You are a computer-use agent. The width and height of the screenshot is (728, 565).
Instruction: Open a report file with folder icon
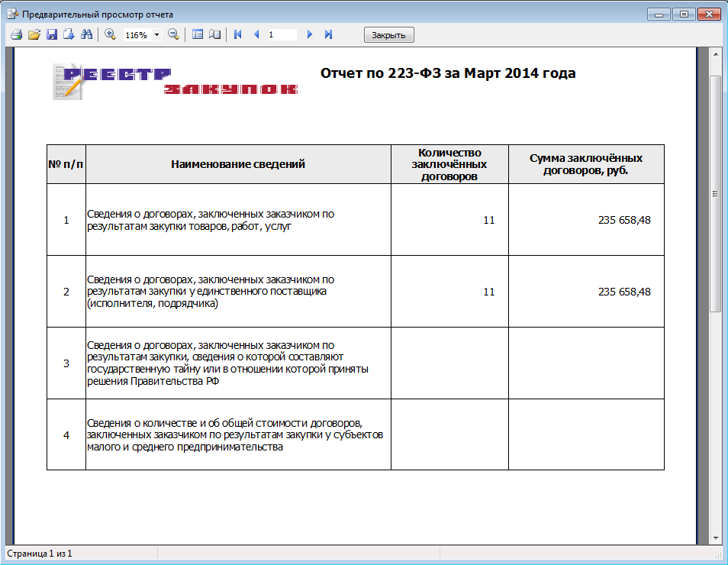pyautogui.click(x=34, y=35)
